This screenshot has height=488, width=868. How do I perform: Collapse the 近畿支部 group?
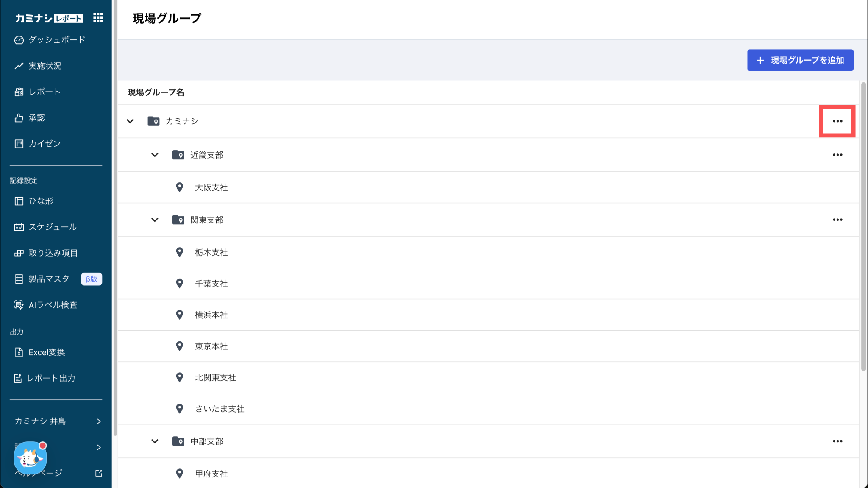[x=155, y=155]
